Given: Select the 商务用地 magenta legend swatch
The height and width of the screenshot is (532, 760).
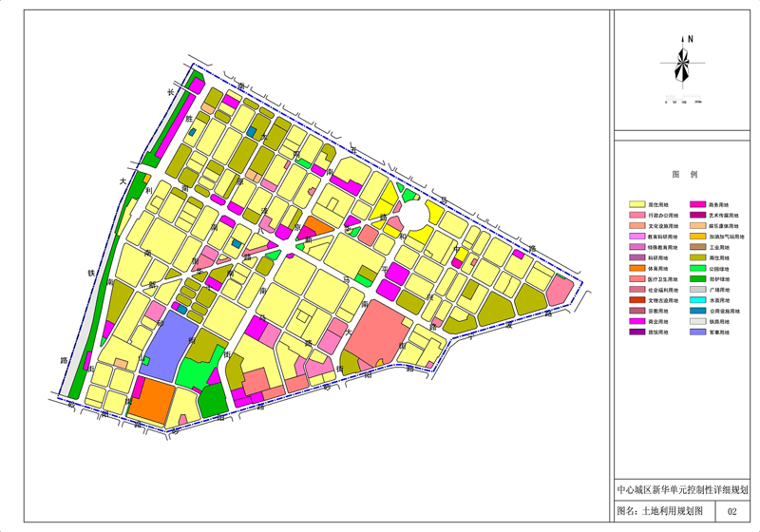Looking at the screenshot, I should 696,204.
